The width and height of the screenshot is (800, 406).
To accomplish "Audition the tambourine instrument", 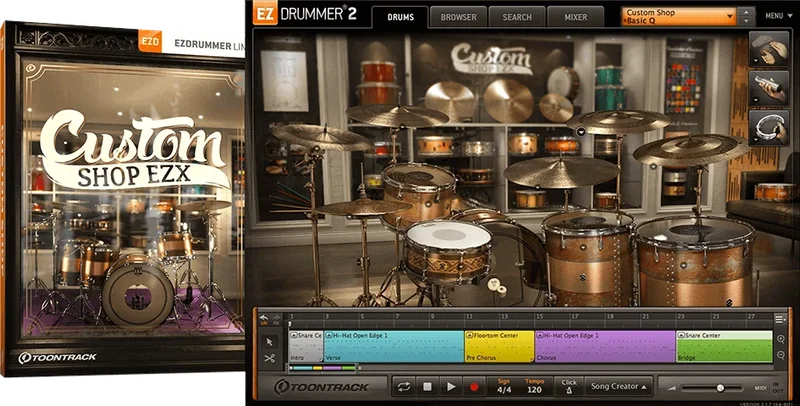I will coord(769,128).
